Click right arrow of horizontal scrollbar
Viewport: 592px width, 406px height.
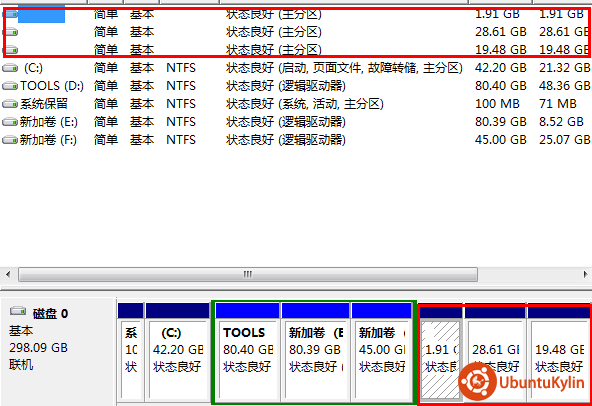pyautogui.click(x=586, y=275)
